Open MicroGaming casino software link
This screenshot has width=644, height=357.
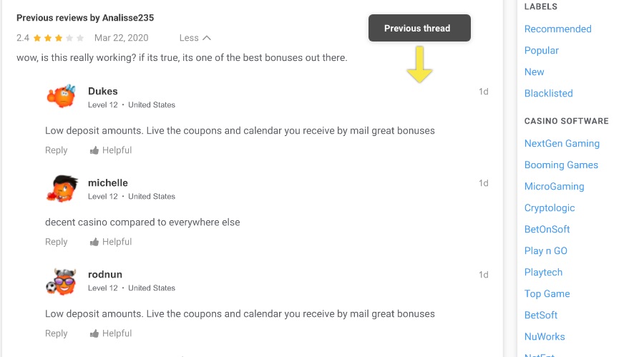point(554,187)
